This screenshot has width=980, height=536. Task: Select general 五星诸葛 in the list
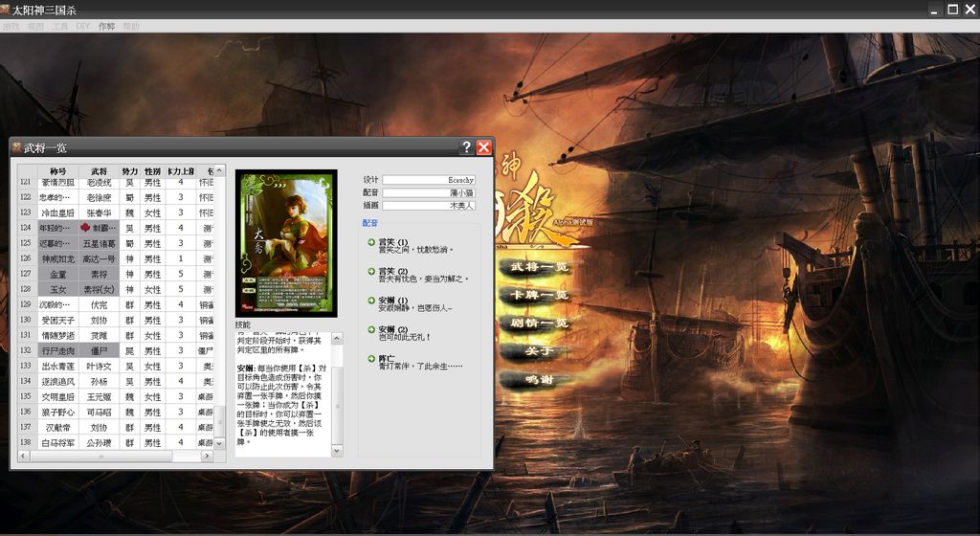pos(99,244)
